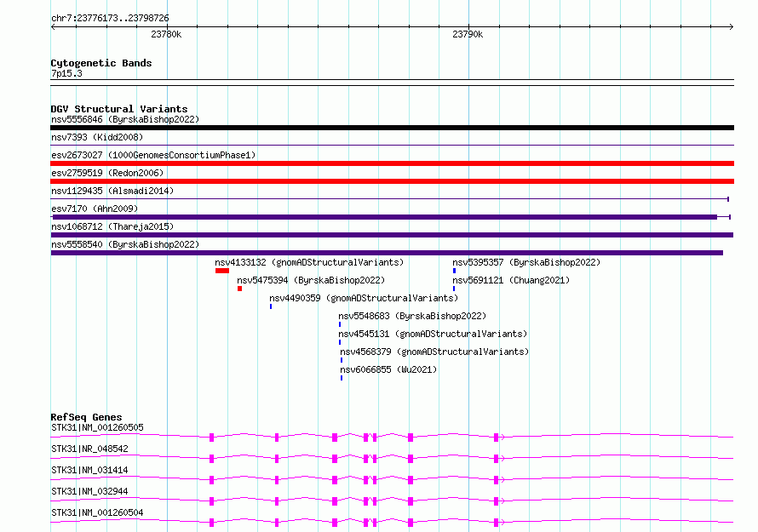The image size is (758, 532).
Task: Click first exon of STK31|NR_048542
Action: coord(212,459)
